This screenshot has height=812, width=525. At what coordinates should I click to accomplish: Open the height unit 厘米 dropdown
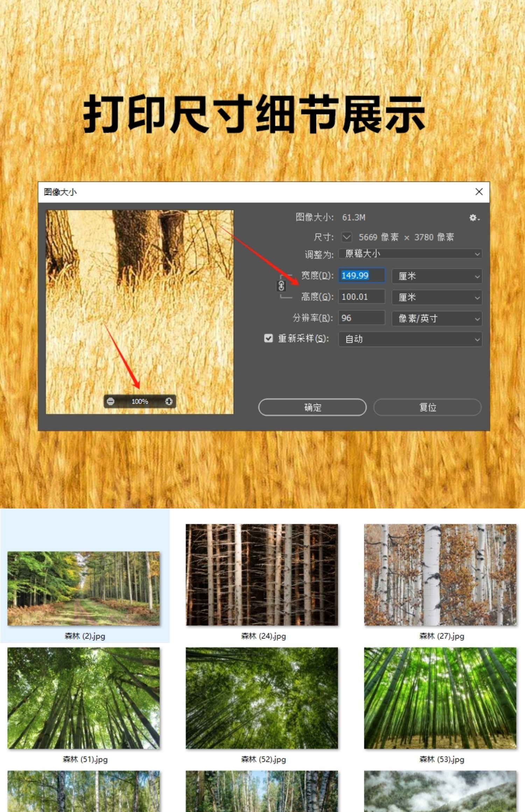pyautogui.click(x=436, y=297)
